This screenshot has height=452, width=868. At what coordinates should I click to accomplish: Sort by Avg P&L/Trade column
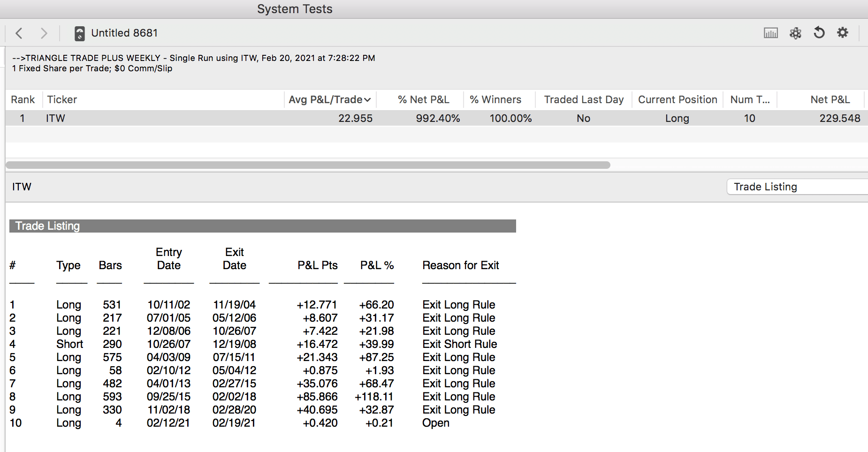coord(329,99)
